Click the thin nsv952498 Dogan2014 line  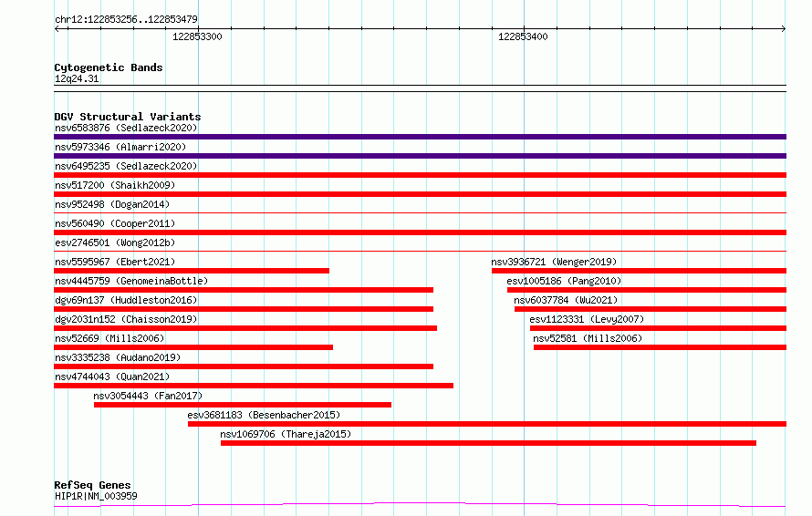(x=420, y=212)
